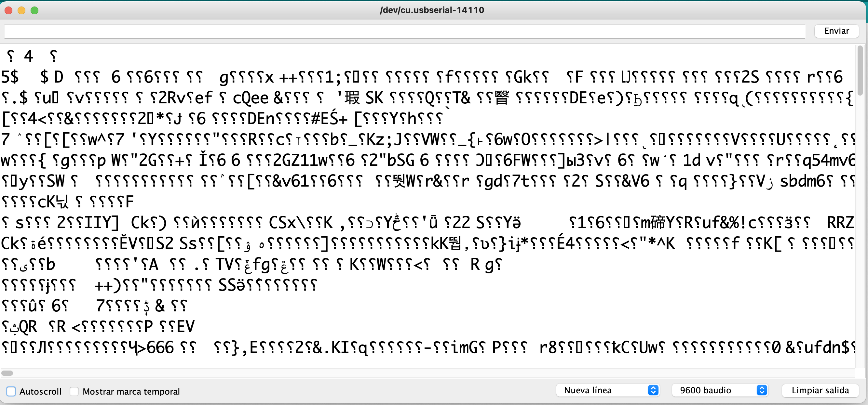
Task: Focus the serial message input field
Action: pyautogui.click(x=404, y=31)
